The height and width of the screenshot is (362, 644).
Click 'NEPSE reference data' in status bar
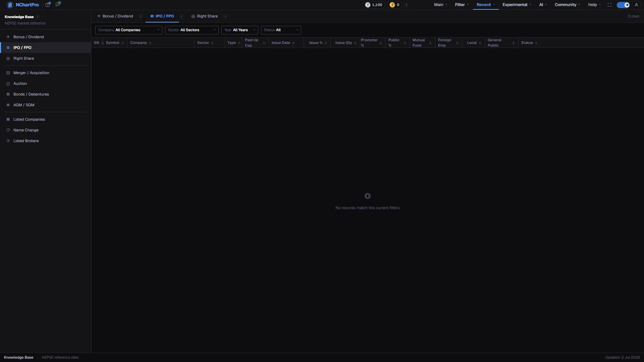[x=60, y=357]
